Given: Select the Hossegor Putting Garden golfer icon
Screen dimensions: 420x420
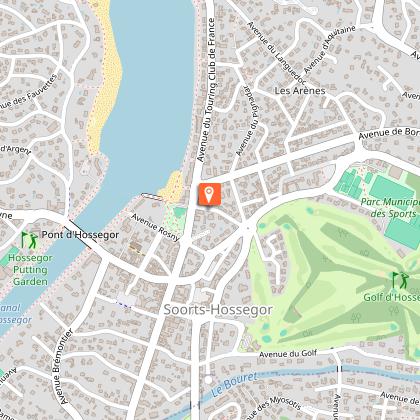Looking at the screenshot, I should pos(29,240).
